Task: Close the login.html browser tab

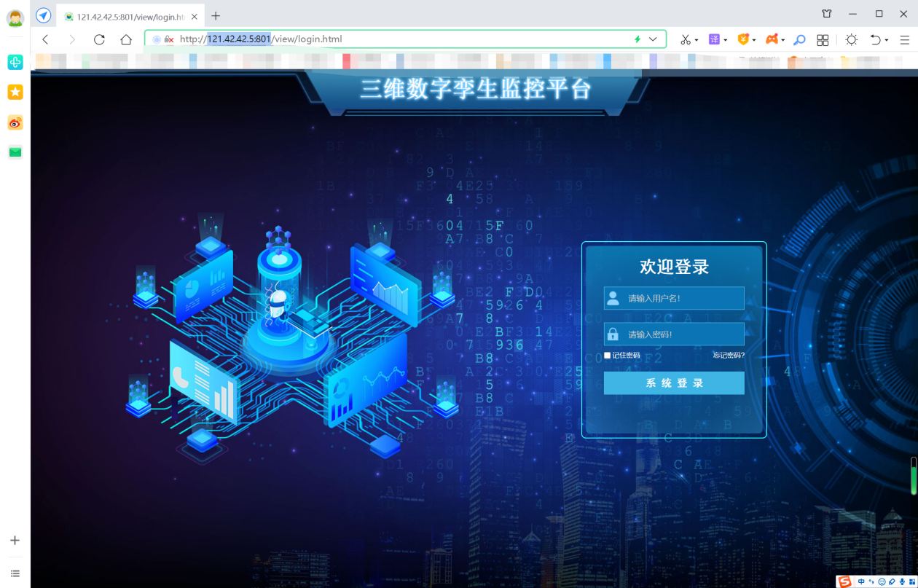Action: click(195, 16)
